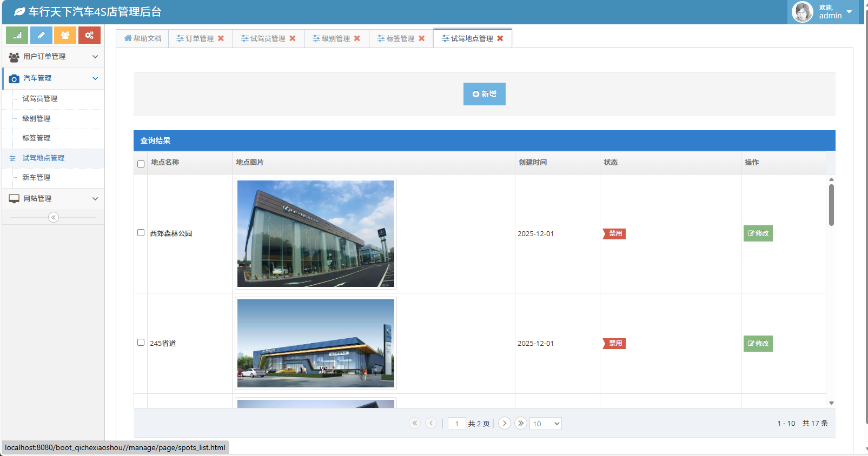Click 修改 for 西郊森林公园 row
This screenshot has width=868, height=456.
tap(758, 233)
